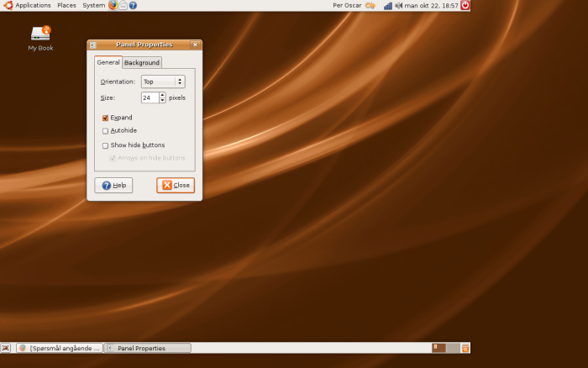This screenshot has height=368, width=588.
Task: Switch to the General tab
Action: coord(108,62)
